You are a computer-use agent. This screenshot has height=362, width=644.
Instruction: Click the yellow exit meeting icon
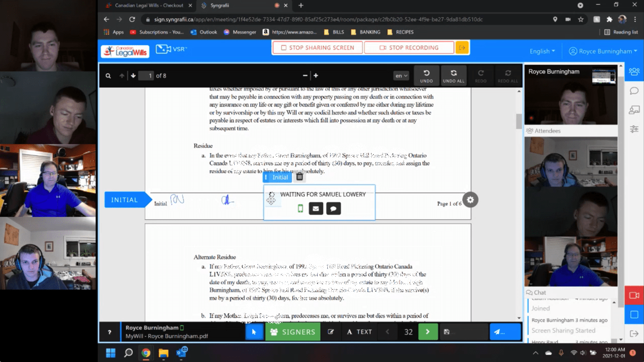(462, 48)
